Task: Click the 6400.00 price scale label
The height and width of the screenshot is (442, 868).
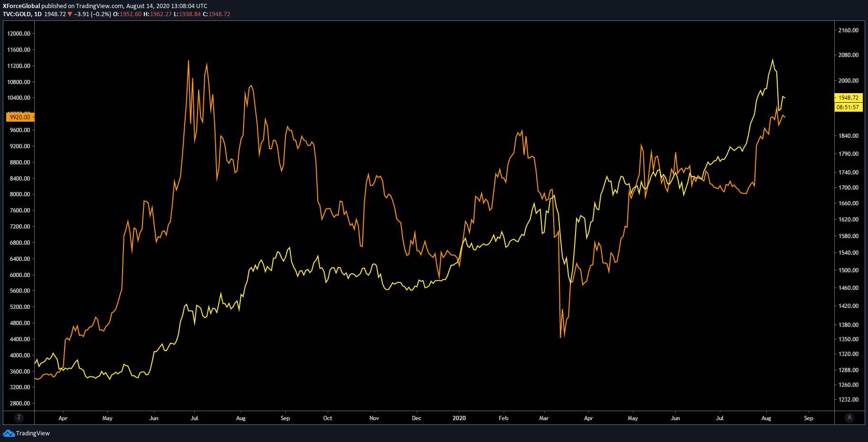Action: 20,259
